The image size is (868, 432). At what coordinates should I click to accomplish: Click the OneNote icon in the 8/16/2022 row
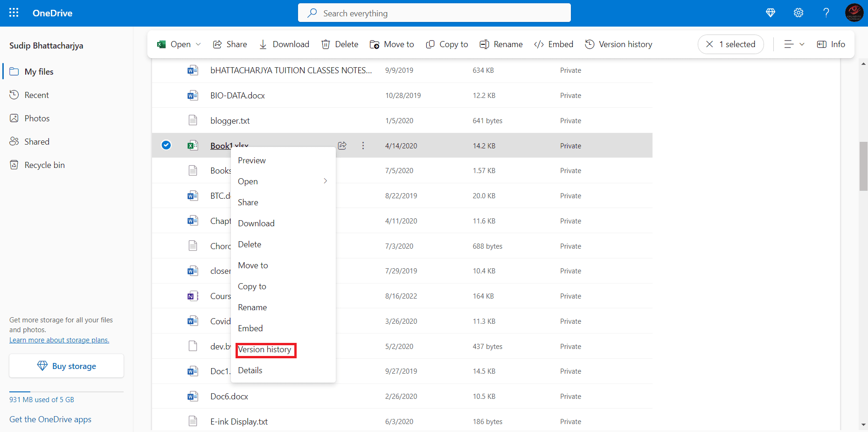click(193, 296)
